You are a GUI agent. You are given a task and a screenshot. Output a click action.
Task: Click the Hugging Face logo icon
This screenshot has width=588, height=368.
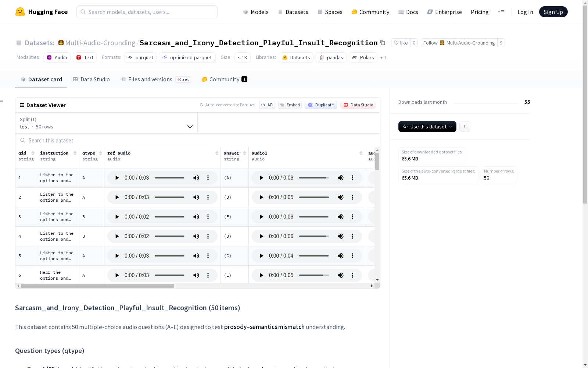[x=20, y=12]
